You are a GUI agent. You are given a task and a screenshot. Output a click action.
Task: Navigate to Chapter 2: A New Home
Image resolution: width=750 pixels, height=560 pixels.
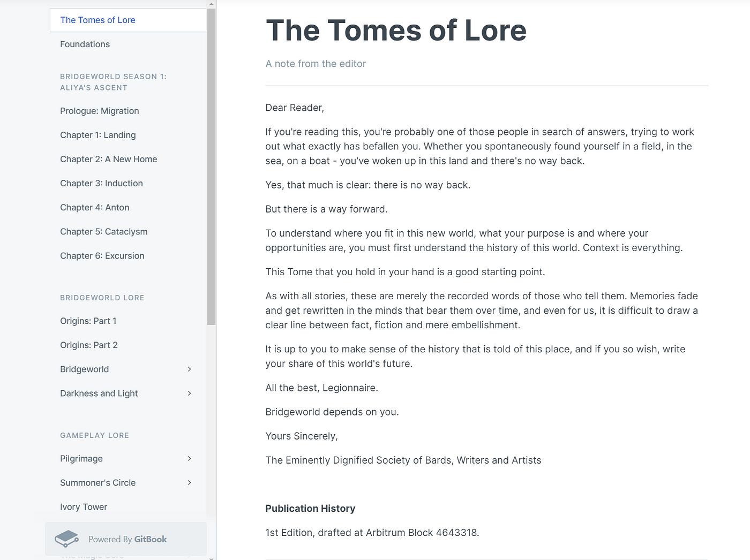point(108,159)
